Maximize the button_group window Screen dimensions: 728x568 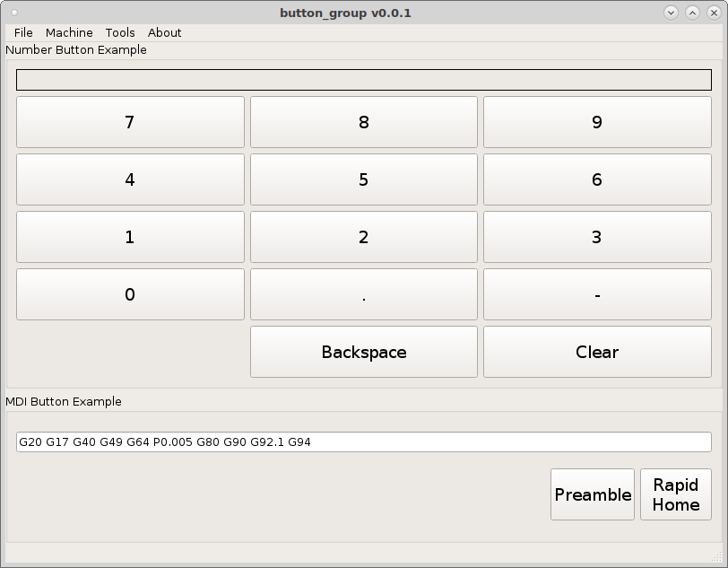coord(692,13)
